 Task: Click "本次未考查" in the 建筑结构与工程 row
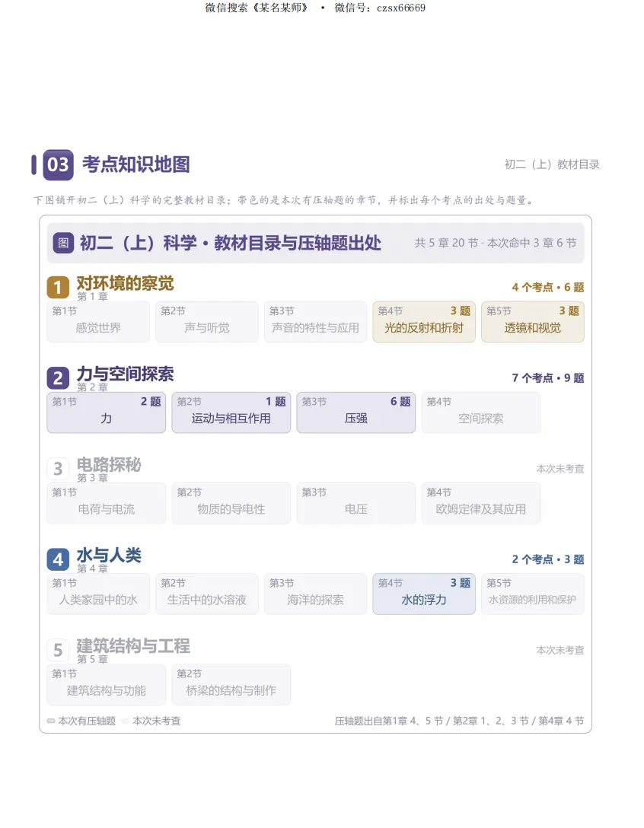(x=560, y=650)
